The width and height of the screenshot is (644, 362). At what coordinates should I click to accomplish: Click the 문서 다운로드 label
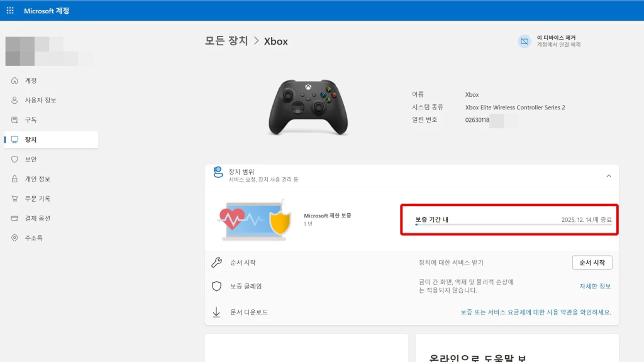click(249, 312)
